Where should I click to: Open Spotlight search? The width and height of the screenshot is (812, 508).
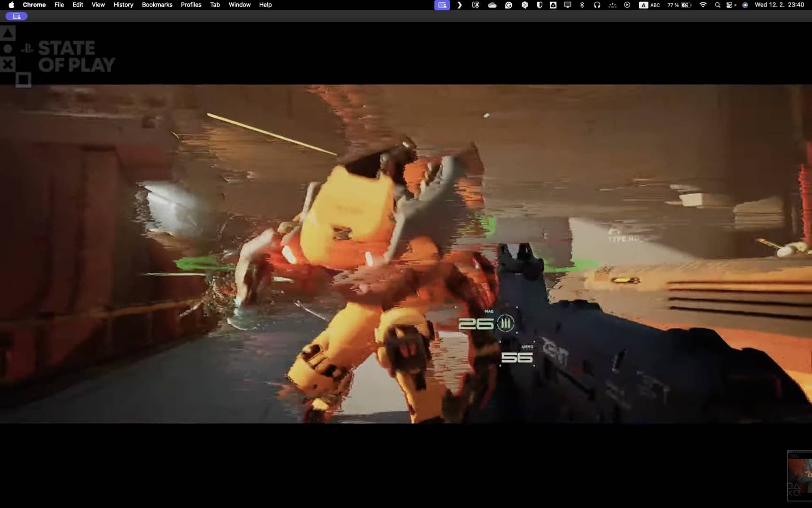(x=718, y=5)
